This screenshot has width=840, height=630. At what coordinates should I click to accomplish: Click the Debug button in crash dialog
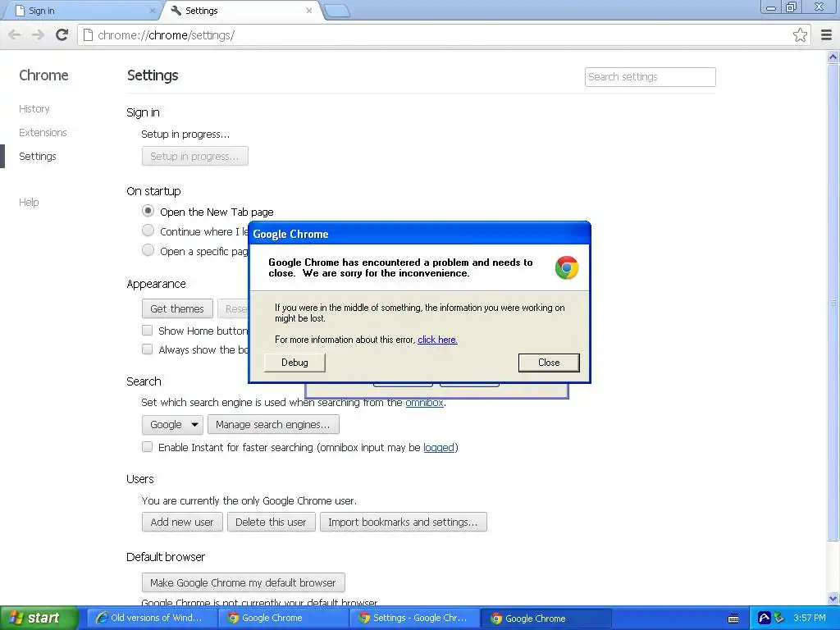[294, 363]
